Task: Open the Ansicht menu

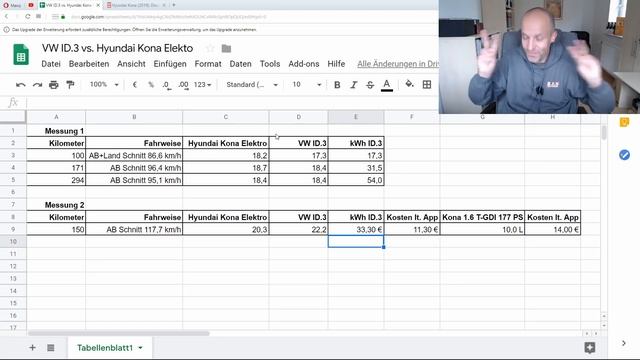Action: [131, 64]
